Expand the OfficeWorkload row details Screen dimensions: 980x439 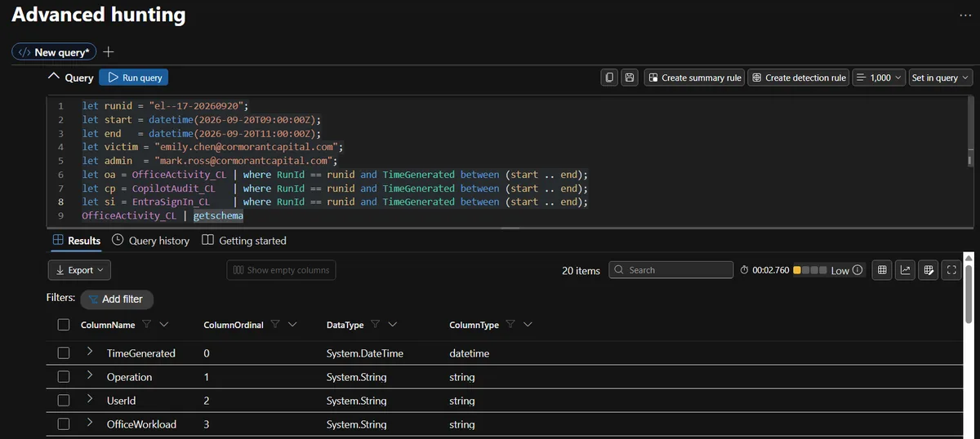pyautogui.click(x=90, y=423)
